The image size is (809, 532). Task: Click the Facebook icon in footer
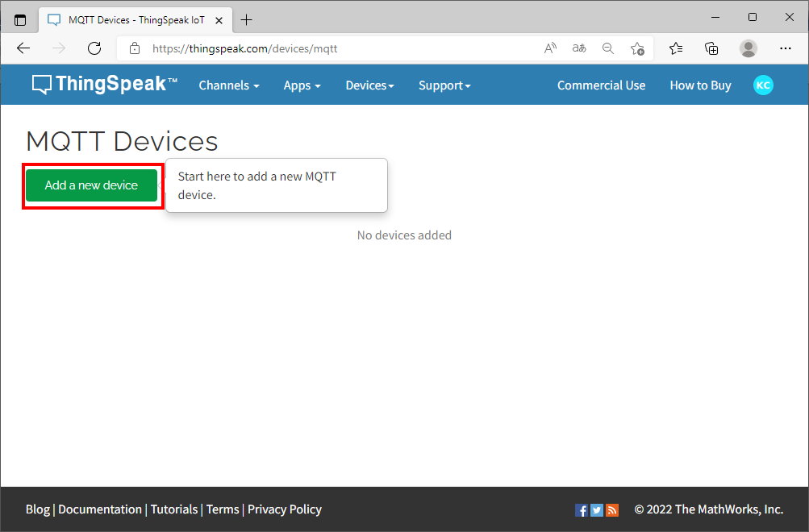582,510
